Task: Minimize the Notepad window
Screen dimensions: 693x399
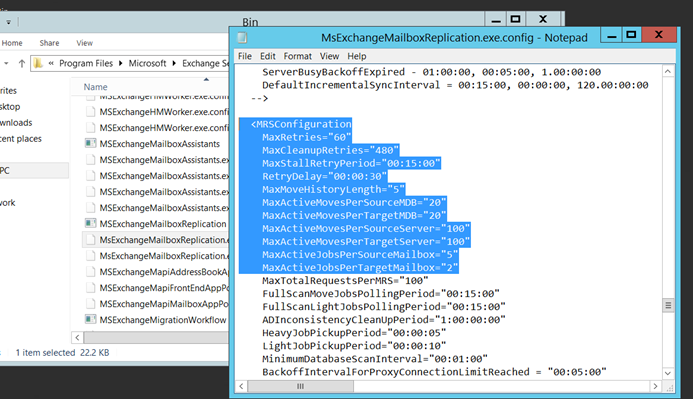Action: 612,36
